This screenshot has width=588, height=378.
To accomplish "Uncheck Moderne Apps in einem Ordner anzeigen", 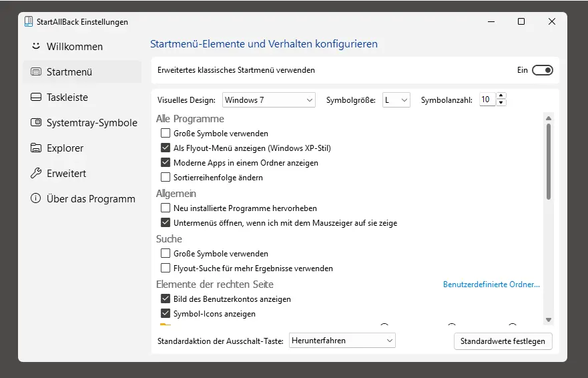I will [x=166, y=163].
